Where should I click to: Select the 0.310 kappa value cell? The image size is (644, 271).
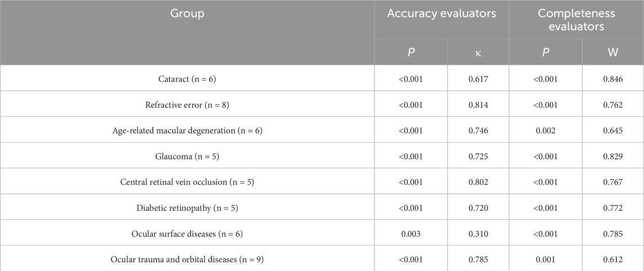[478, 233]
